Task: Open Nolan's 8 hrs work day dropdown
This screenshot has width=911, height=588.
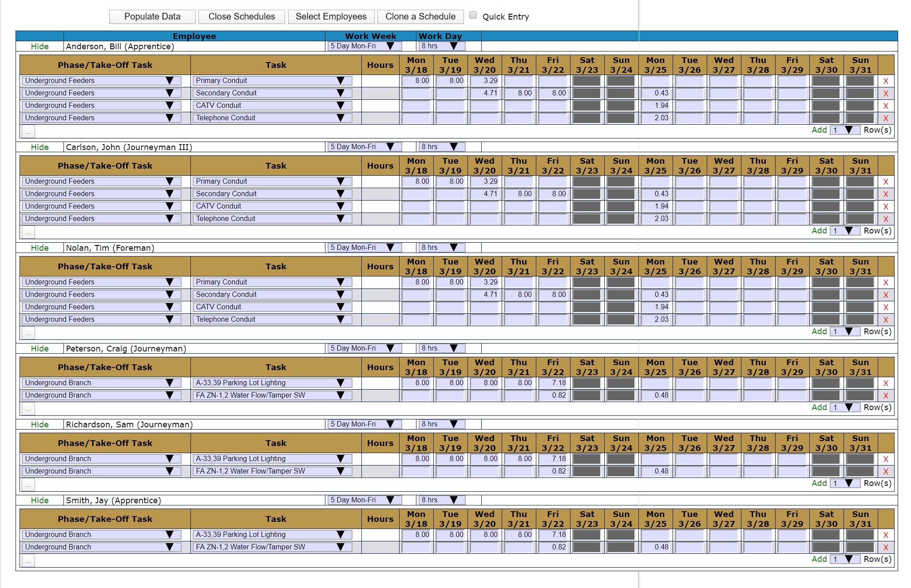Action: click(442, 247)
